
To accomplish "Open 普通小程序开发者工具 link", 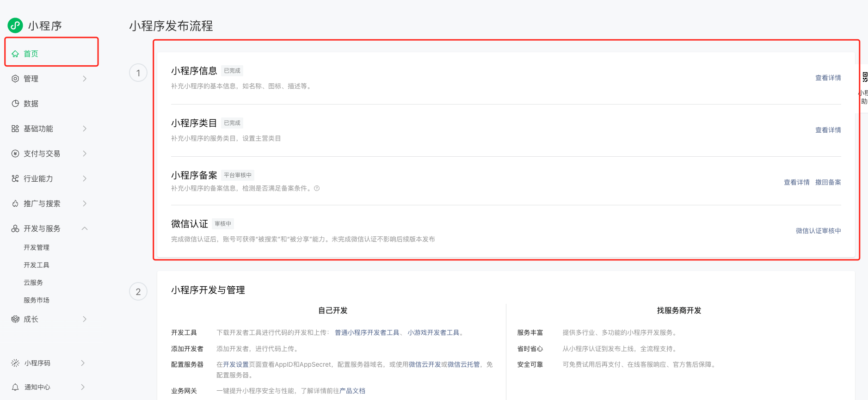I will tap(367, 332).
